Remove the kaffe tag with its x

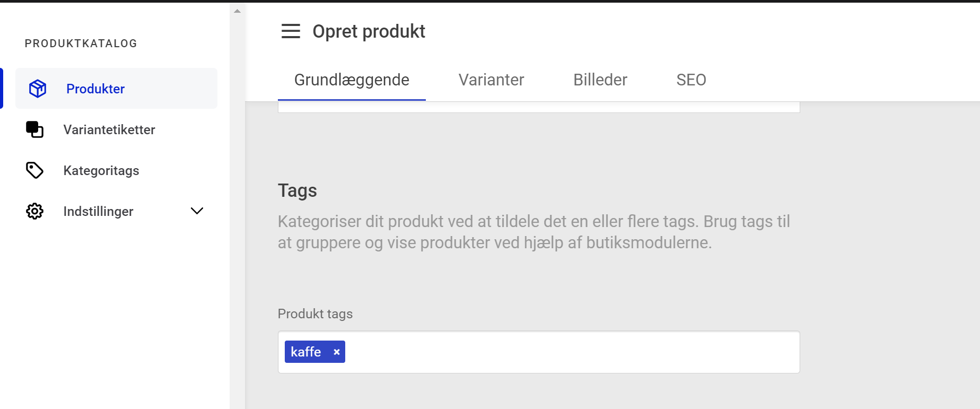click(336, 352)
